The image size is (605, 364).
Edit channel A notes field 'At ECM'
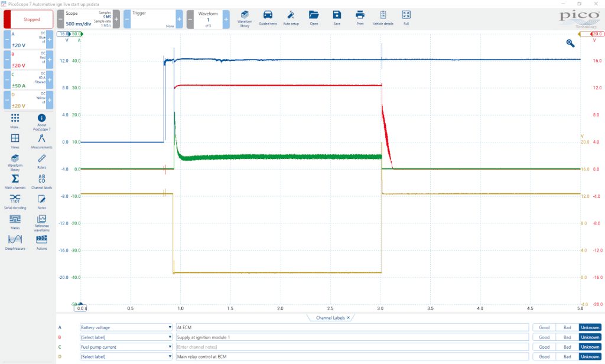point(352,327)
